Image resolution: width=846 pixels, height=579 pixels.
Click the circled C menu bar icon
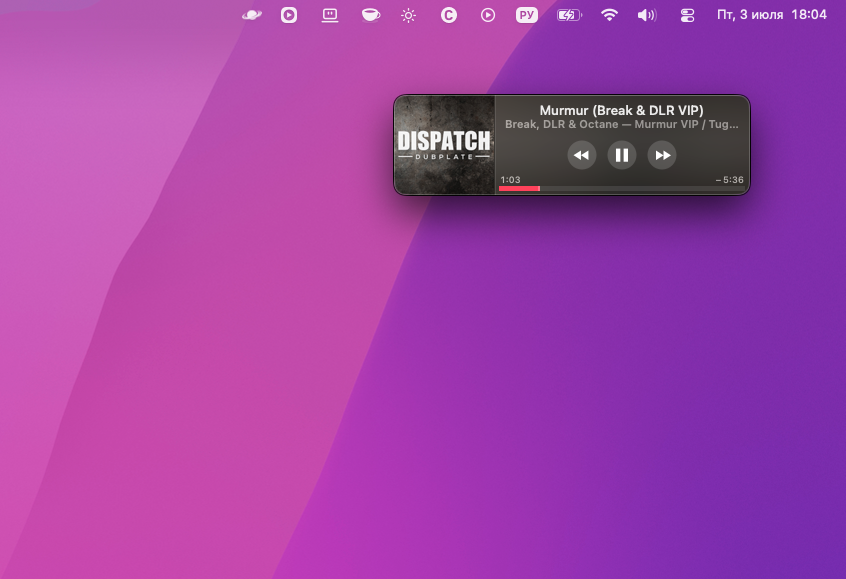(x=448, y=15)
